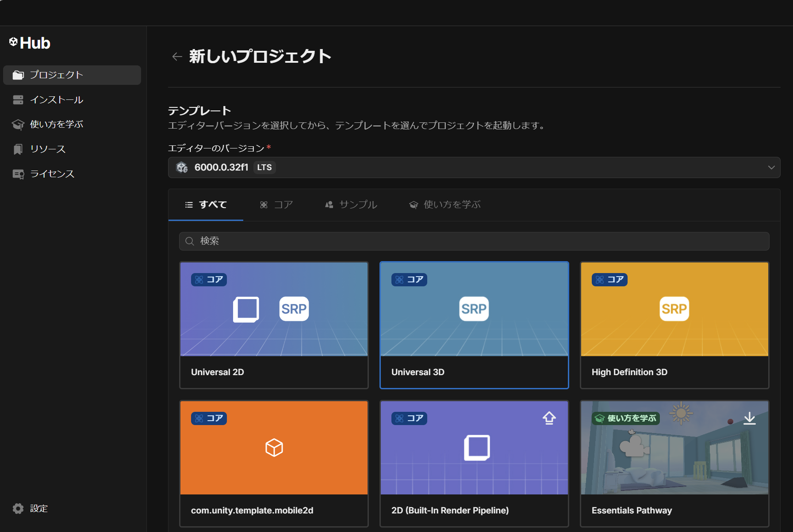This screenshot has width=793, height=532.
Task: Open 使い方を学ぶ in the sidebar
Action: (x=56, y=125)
